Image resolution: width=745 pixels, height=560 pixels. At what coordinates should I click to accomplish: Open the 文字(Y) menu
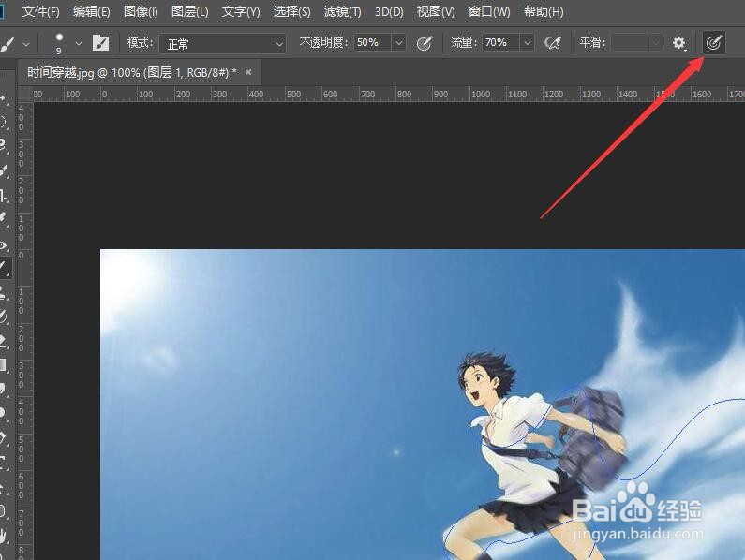pos(241,11)
